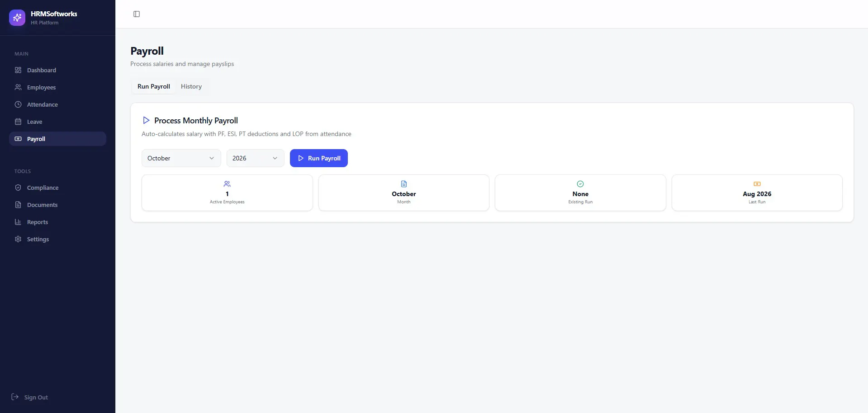This screenshot has width=868, height=413.
Task: Click the Attendance clock icon
Action: point(18,104)
